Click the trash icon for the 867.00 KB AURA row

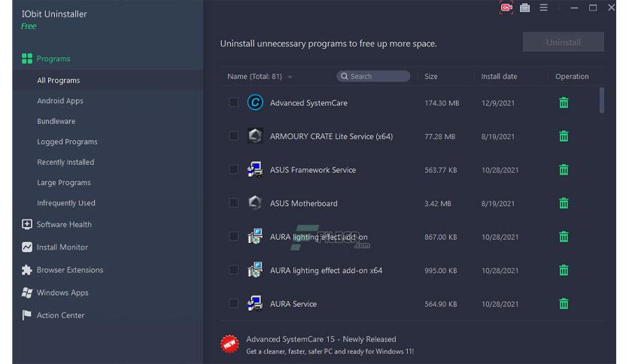[x=564, y=237]
